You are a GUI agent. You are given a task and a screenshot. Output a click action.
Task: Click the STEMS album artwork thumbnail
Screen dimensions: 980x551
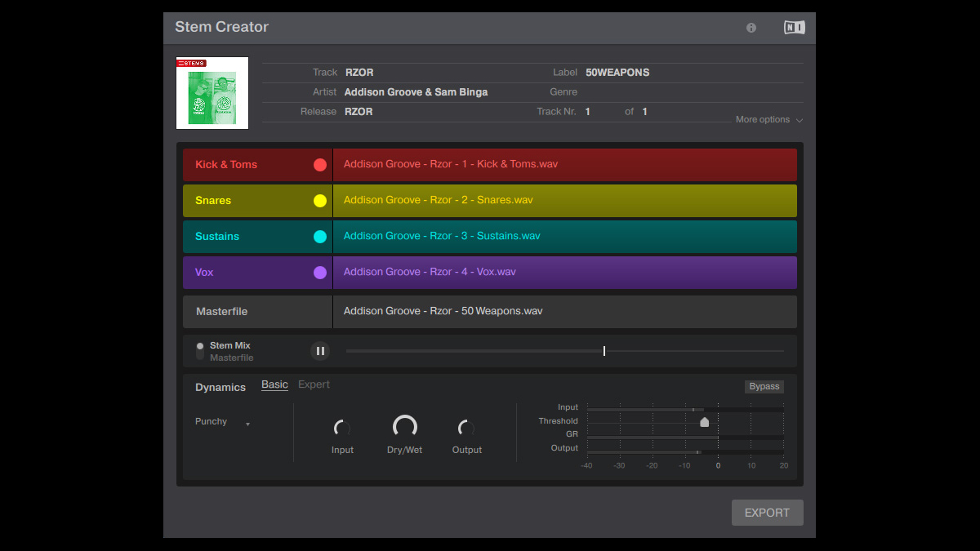[212, 92]
